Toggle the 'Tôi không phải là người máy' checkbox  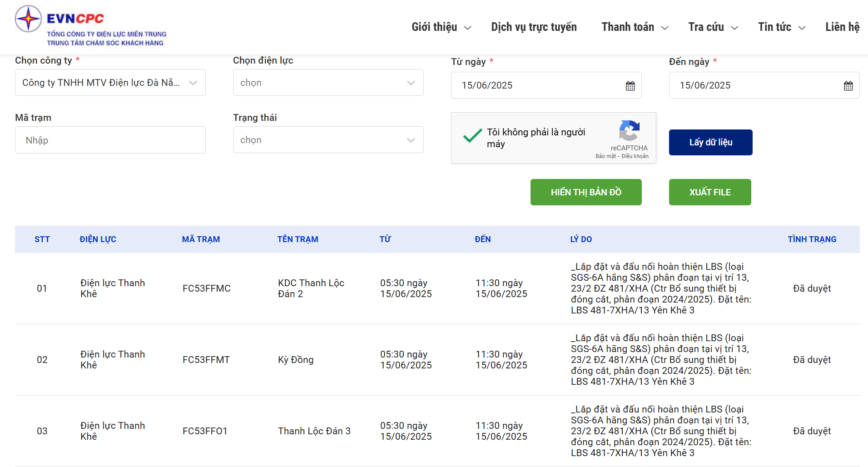(472, 136)
